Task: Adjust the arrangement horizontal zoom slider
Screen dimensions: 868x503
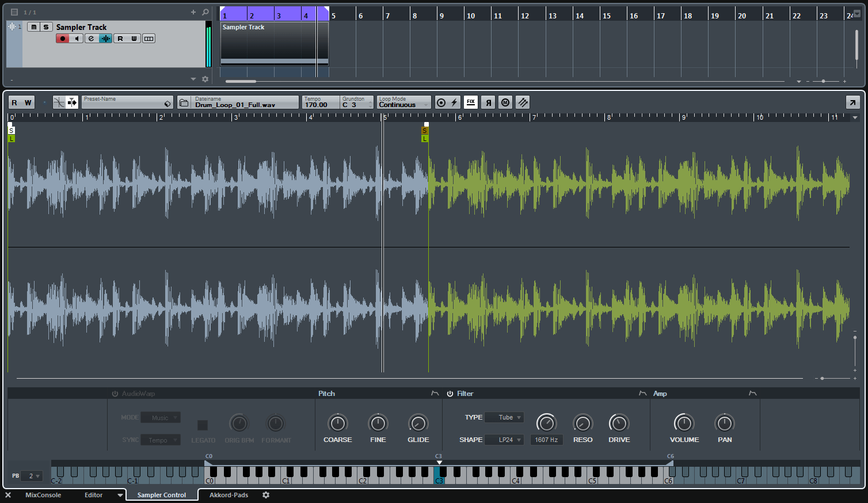Action: pos(824,81)
